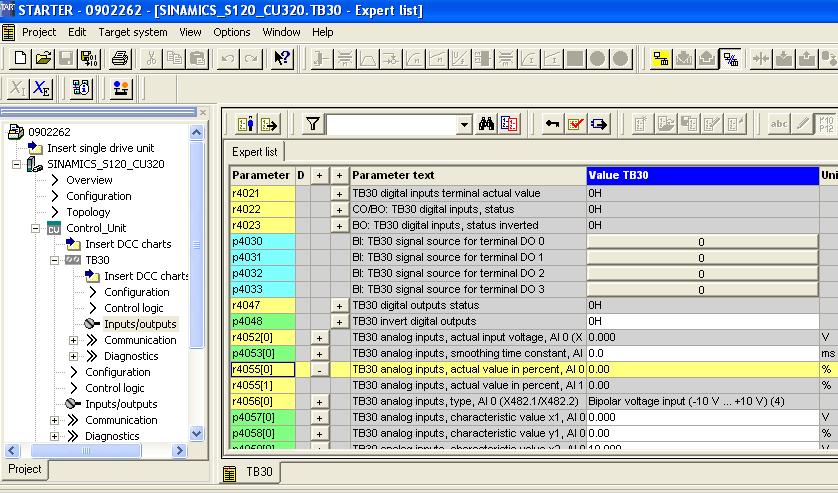Click the blue-orange dots network icon
The image size is (838, 493).
coord(121,88)
